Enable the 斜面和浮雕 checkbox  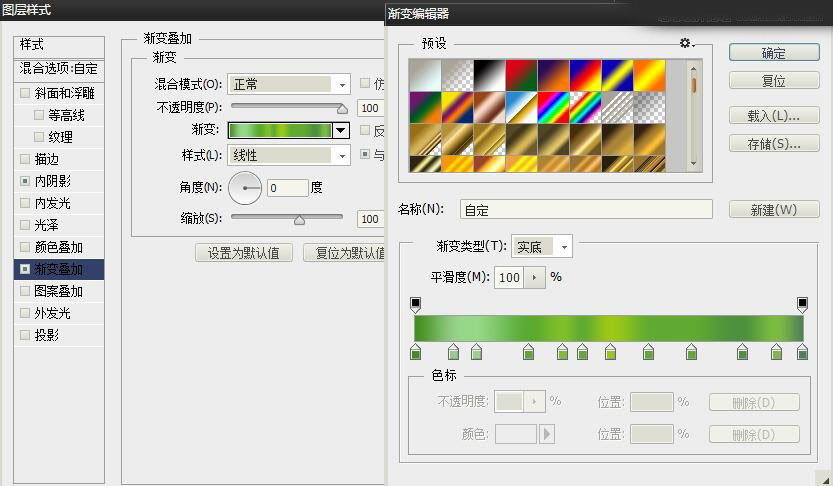(24, 93)
